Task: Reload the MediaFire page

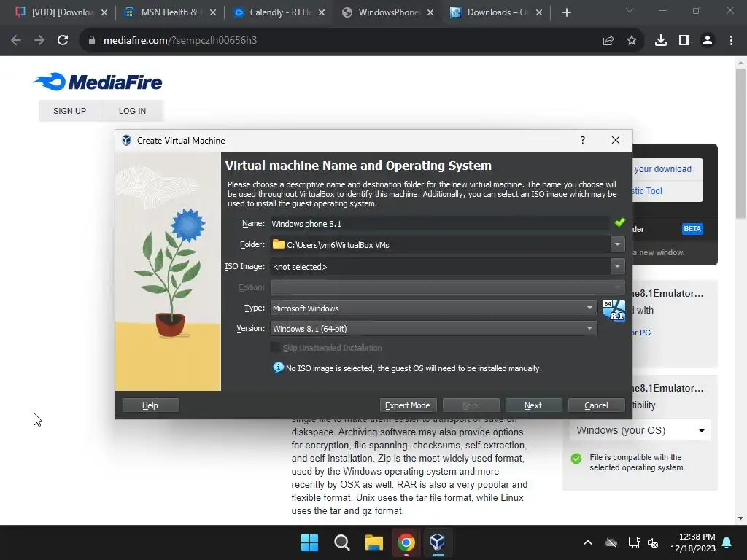Action: click(x=63, y=41)
